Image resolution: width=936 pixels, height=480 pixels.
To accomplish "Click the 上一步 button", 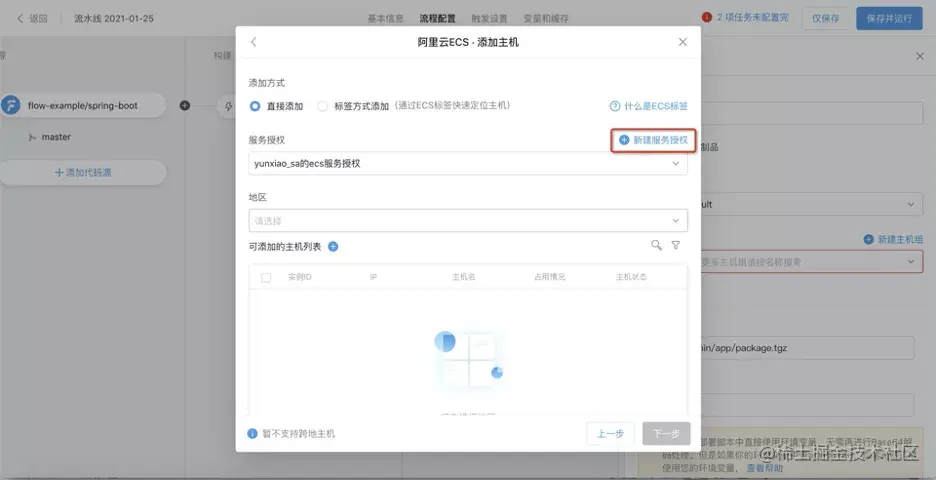I will (611, 433).
